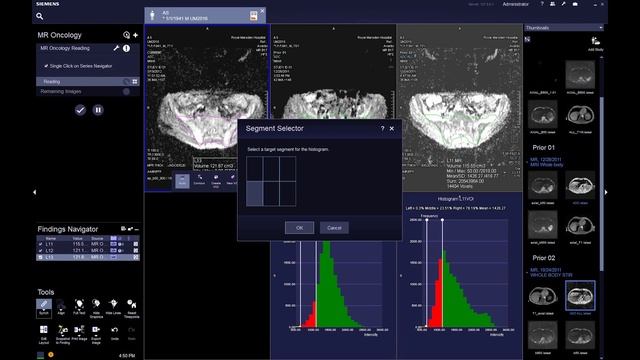Viewport: 640px width, 360px height.
Task: Select the top-left segment in Segment Selector grid
Action: pos(255,169)
